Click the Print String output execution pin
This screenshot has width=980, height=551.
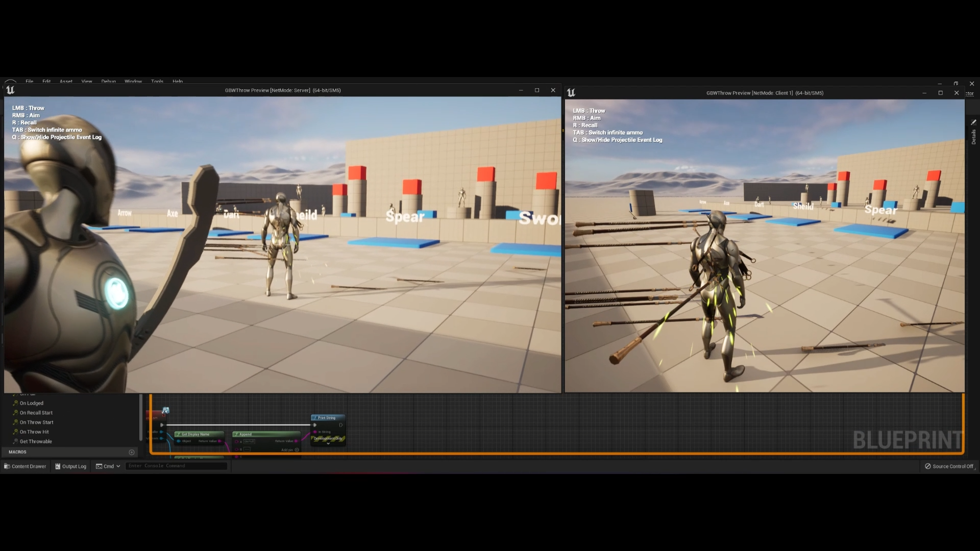point(341,425)
